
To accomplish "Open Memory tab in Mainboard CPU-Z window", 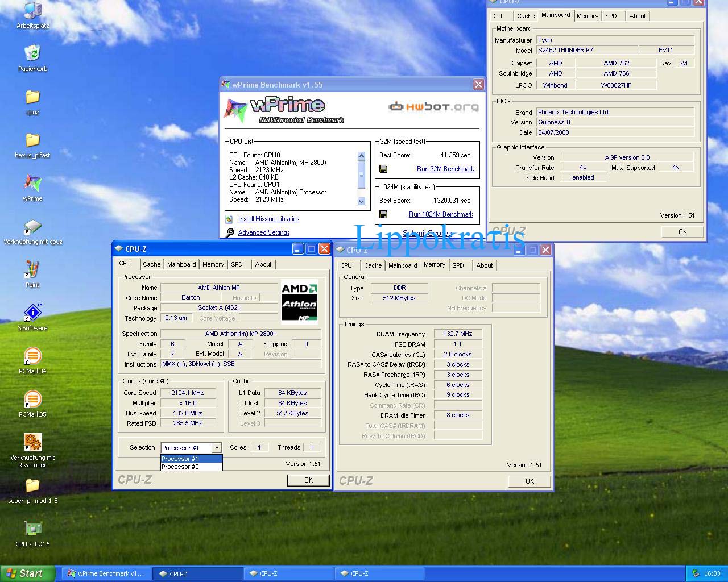I will (588, 16).
